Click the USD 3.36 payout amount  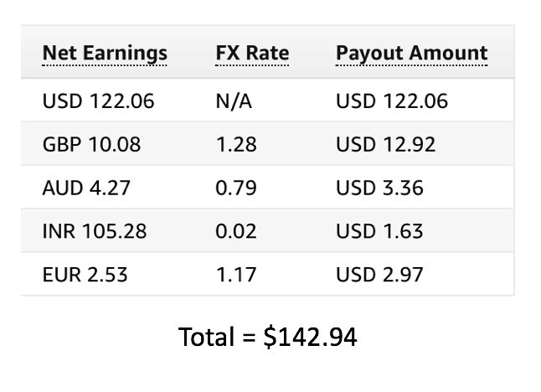click(379, 188)
